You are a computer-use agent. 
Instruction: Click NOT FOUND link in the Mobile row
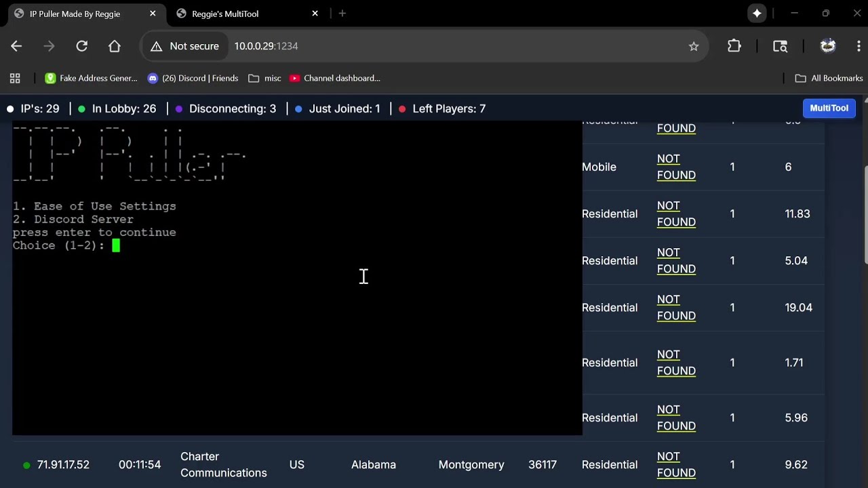[x=676, y=167]
